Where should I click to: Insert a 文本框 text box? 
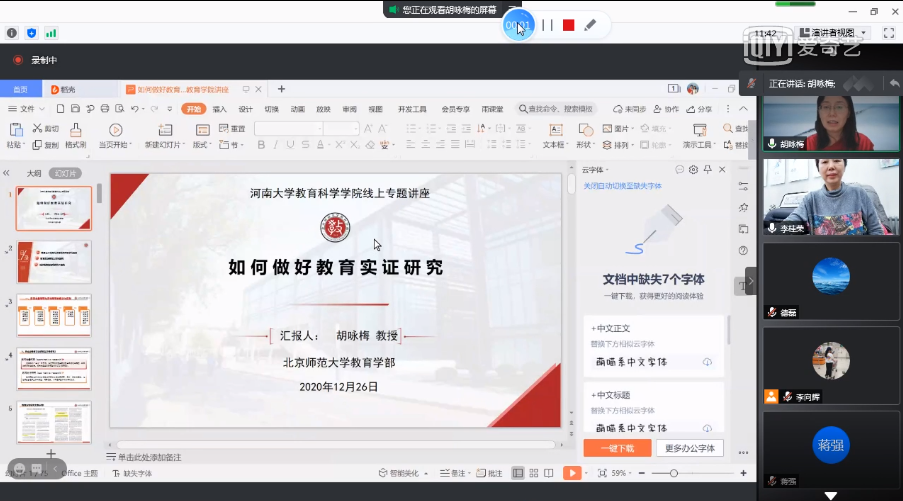[x=555, y=136]
